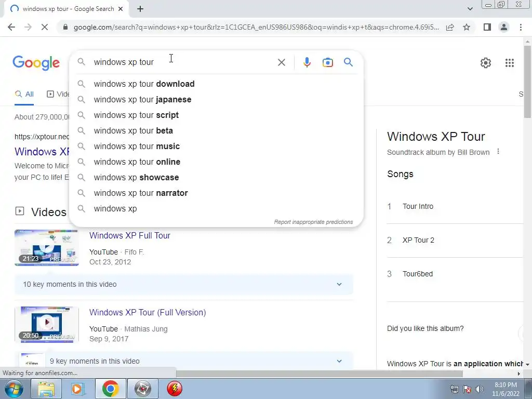Select suggestion 'windows xp tour narrator'
This screenshot has height=399, width=532.
coord(216,193)
